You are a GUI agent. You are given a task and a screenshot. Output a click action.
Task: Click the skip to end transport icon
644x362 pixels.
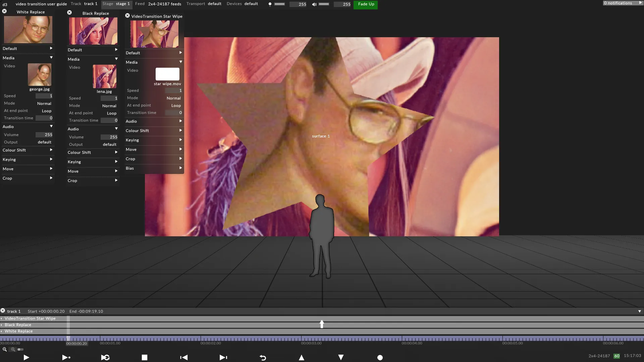point(223,357)
